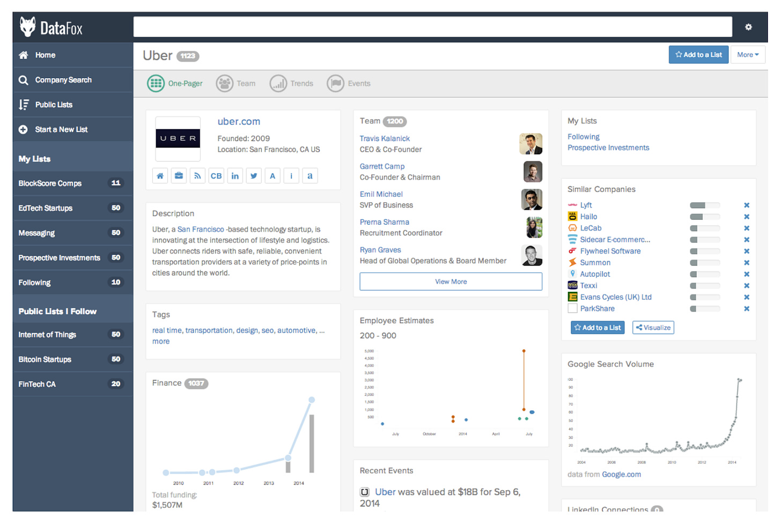Open the More dropdown menu
The width and height of the screenshot is (781, 532).
coord(748,55)
